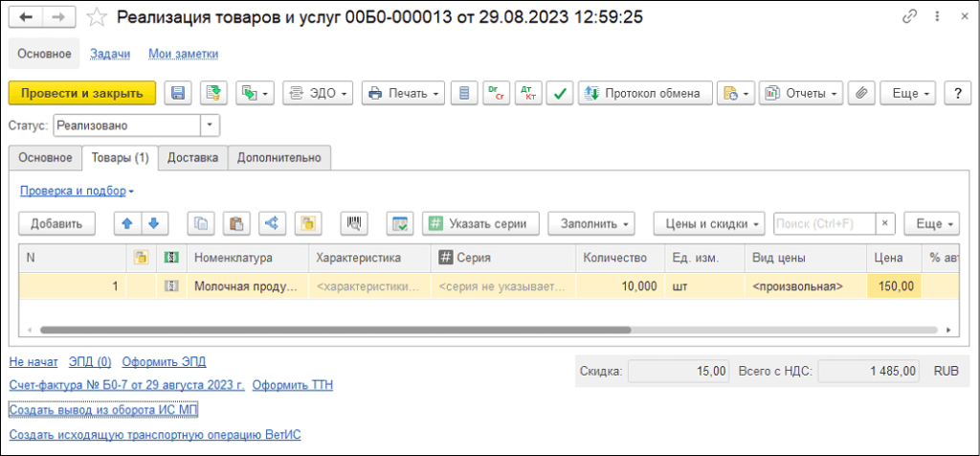980x456 pixels.
Task: Click the Поиск (Ctrl+F) search field
Action: click(x=823, y=223)
